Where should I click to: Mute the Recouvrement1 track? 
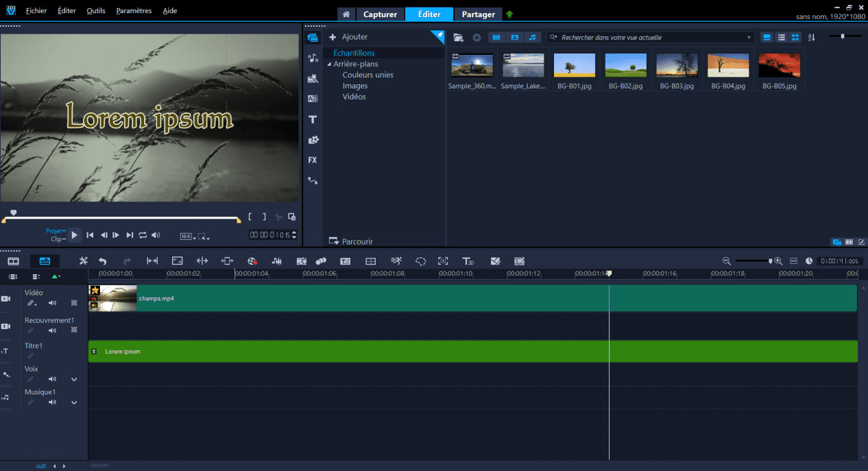[52, 330]
